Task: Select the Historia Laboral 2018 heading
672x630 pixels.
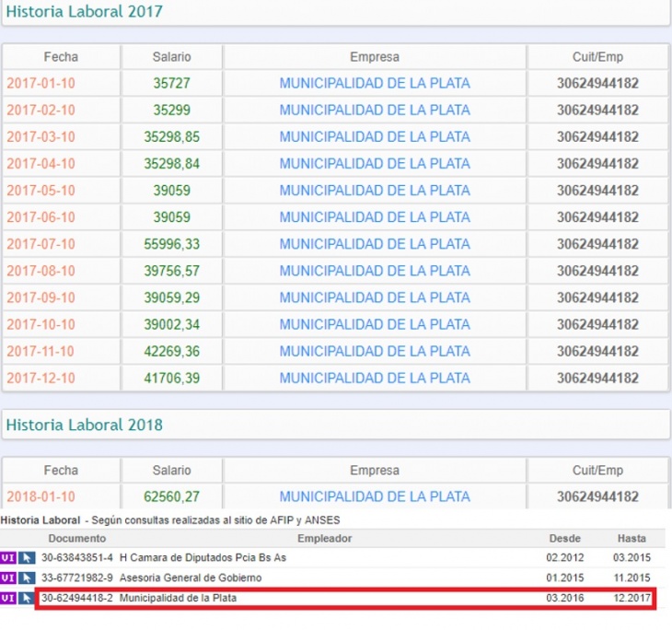Action: pyautogui.click(x=85, y=425)
